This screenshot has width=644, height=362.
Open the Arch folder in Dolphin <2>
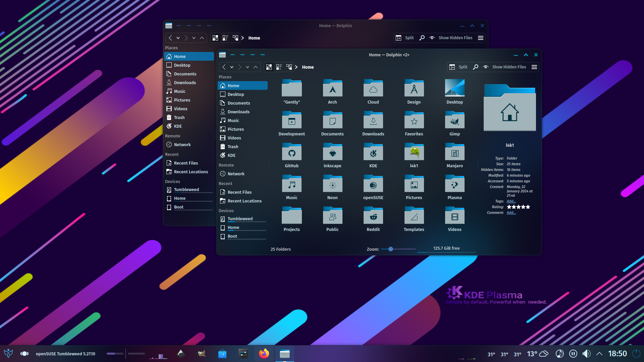coord(332,88)
